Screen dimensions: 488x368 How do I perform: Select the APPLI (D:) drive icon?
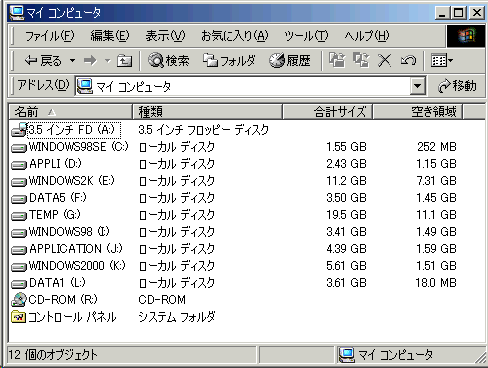(19, 164)
